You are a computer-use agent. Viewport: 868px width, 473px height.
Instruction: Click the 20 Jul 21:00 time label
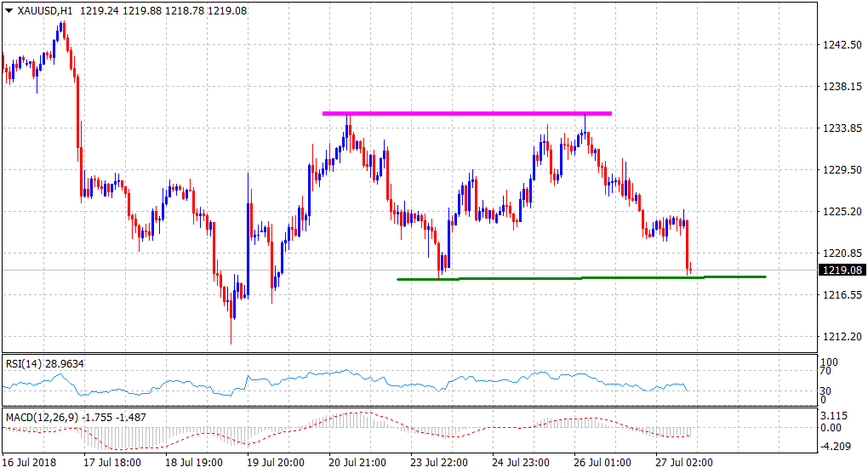[x=357, y=462]
